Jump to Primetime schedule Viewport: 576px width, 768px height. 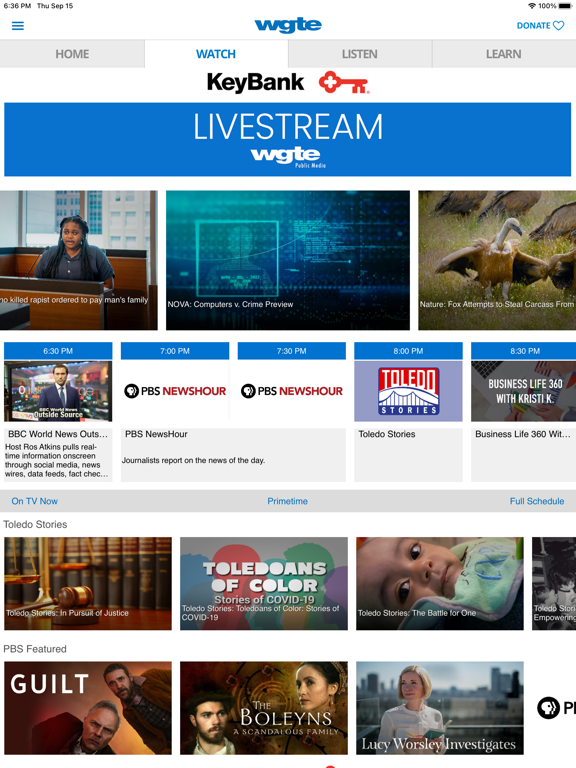click(288, 501)
